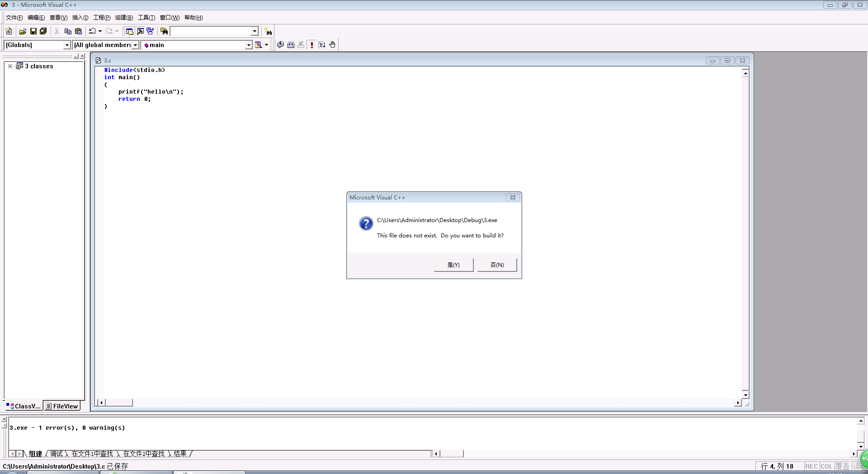Click the 3.c document icon in the title
The height and width of the screenshot is (474, 868).
tap(98, 60)
